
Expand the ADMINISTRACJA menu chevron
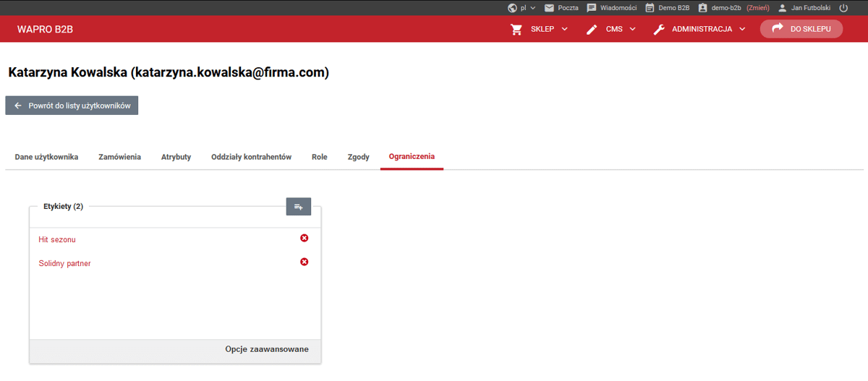pyautogui.click(x=742, y=30)
